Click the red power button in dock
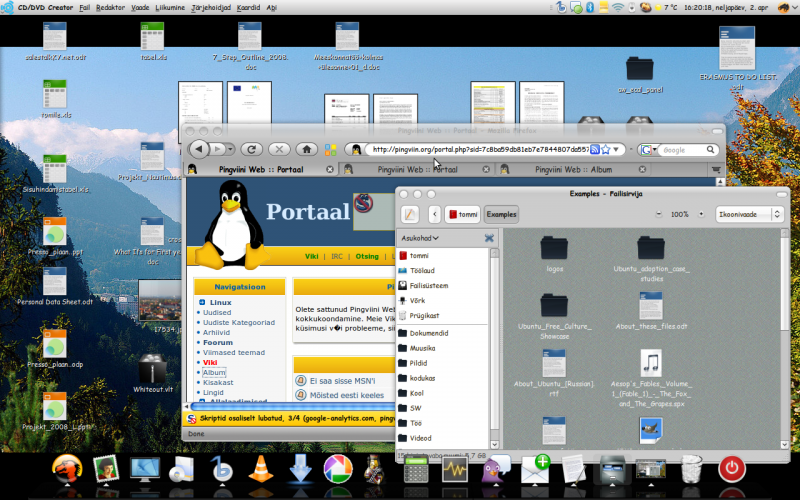 (732, 468)
